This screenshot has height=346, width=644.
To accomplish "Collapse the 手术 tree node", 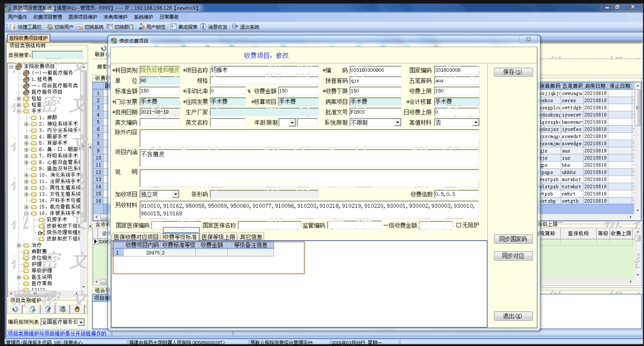I will (x=19, y=112).
